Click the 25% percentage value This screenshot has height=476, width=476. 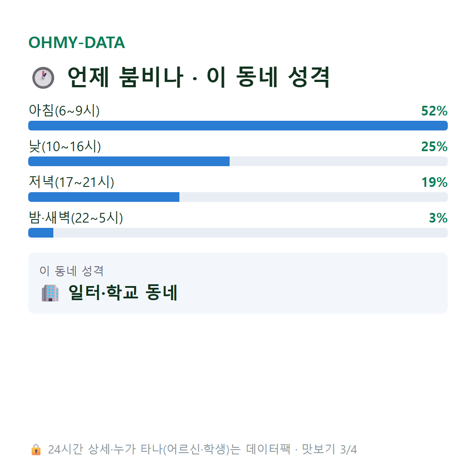coord(435,147)
